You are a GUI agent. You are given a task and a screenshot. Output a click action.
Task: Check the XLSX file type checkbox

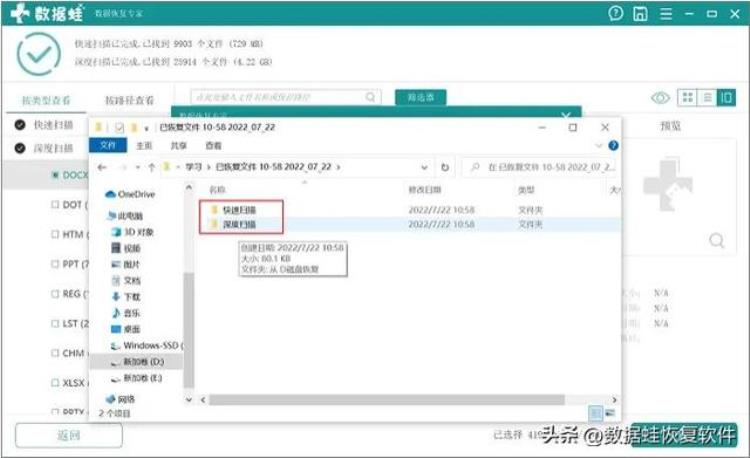[x=55, y=383]
